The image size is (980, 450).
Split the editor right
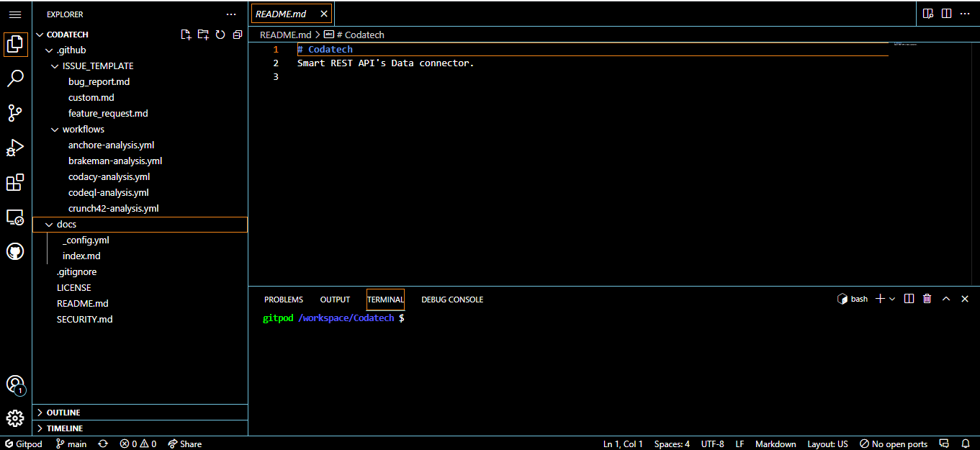pos(946,14)
